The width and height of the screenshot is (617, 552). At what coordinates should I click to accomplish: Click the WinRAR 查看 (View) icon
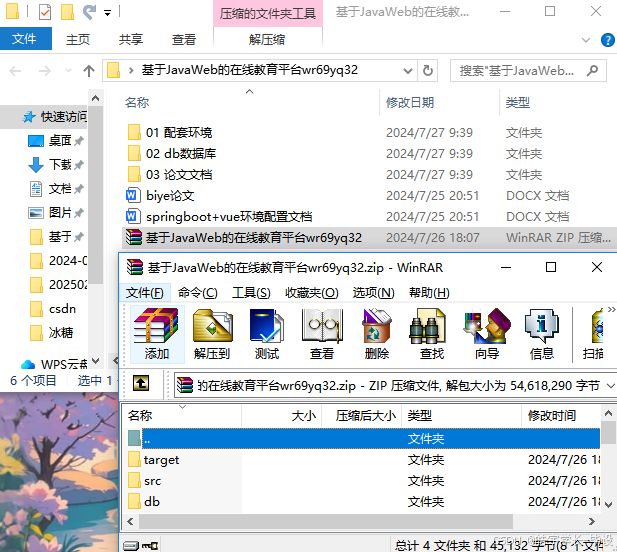tap(322, 334)
